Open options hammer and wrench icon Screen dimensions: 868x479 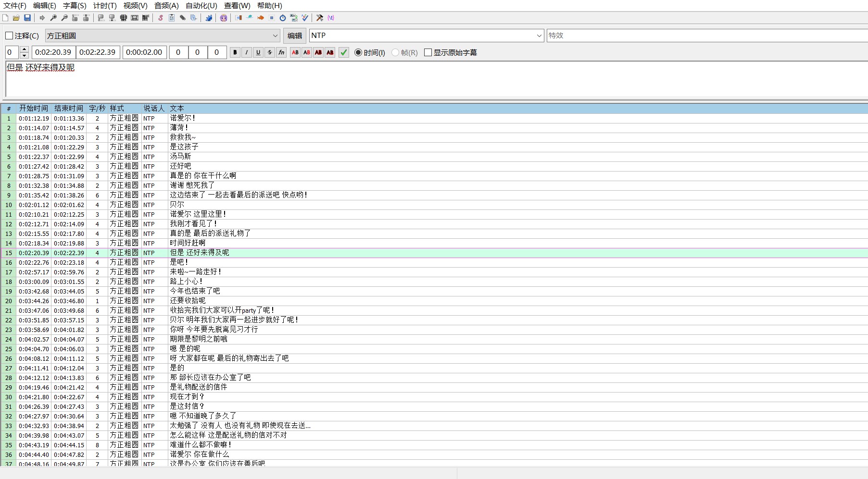click(320, 18)
